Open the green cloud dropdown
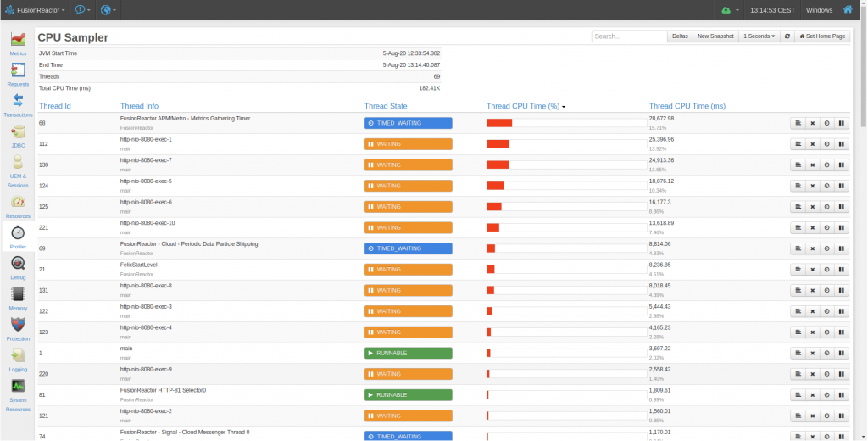 click(x=730, y=10)
